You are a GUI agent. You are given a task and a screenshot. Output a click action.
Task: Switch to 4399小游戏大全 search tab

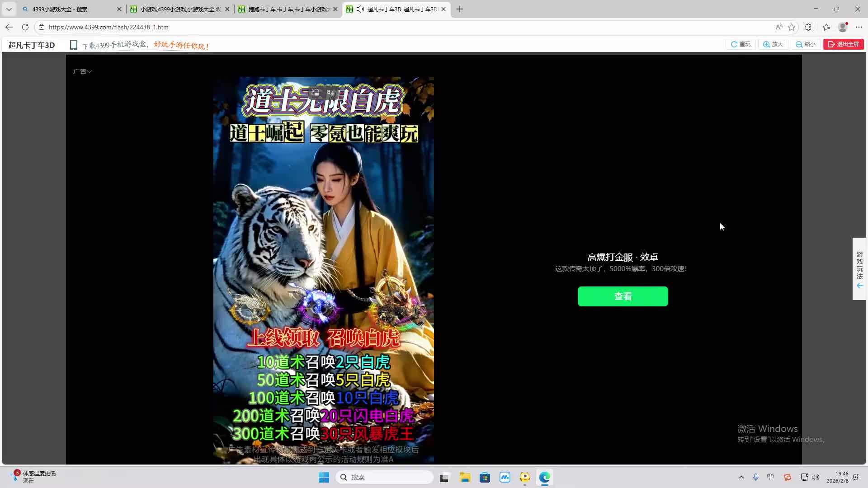(x=72, y=9)
